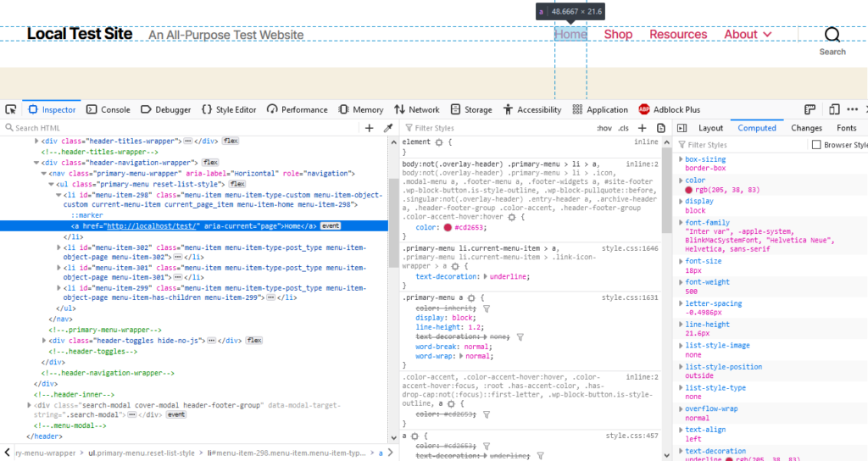This screenshot has width=868, height=461.
Task: Open the Style Editor tab
Action: (229, 109)
